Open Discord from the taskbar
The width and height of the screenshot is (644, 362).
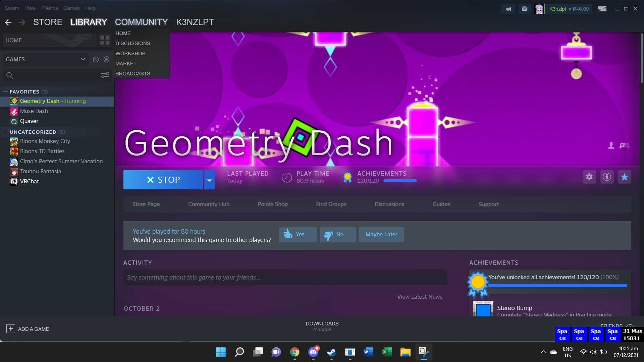point(313,352)
